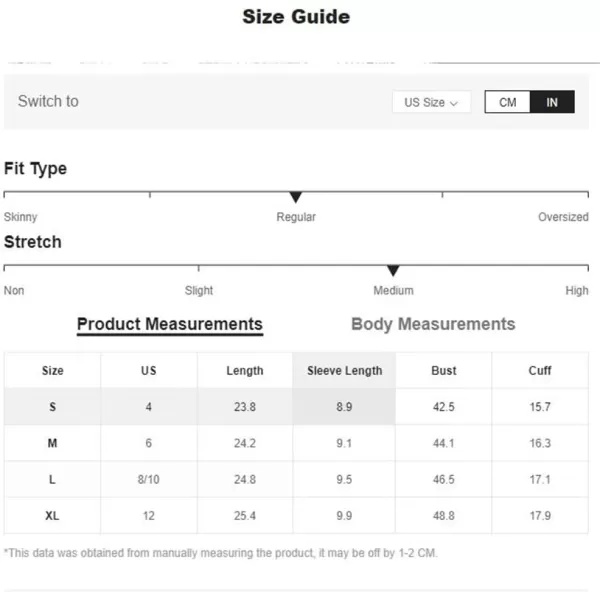Click the Oversized fit label
Viewport: 600px width, 600px height.
563,217
